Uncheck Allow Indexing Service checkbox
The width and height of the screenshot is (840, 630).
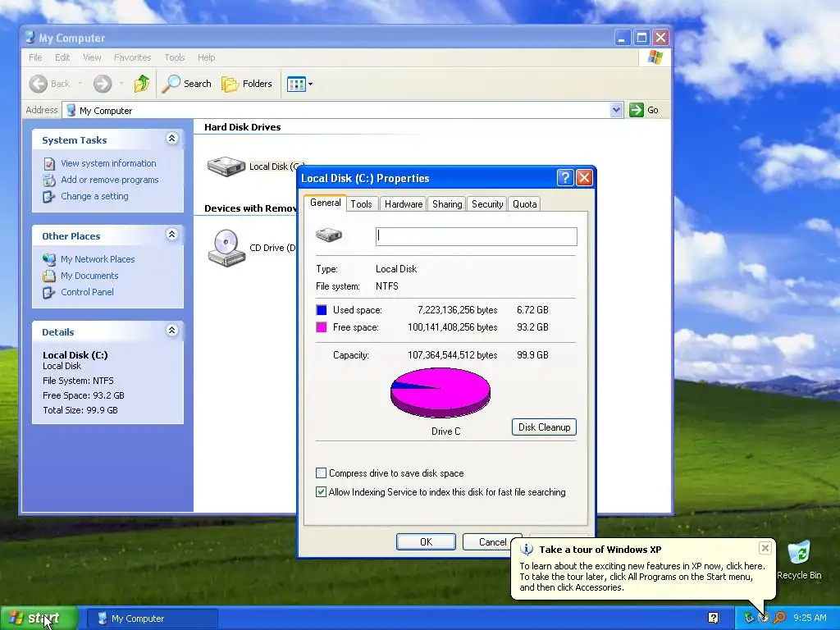tap(321, 492)
